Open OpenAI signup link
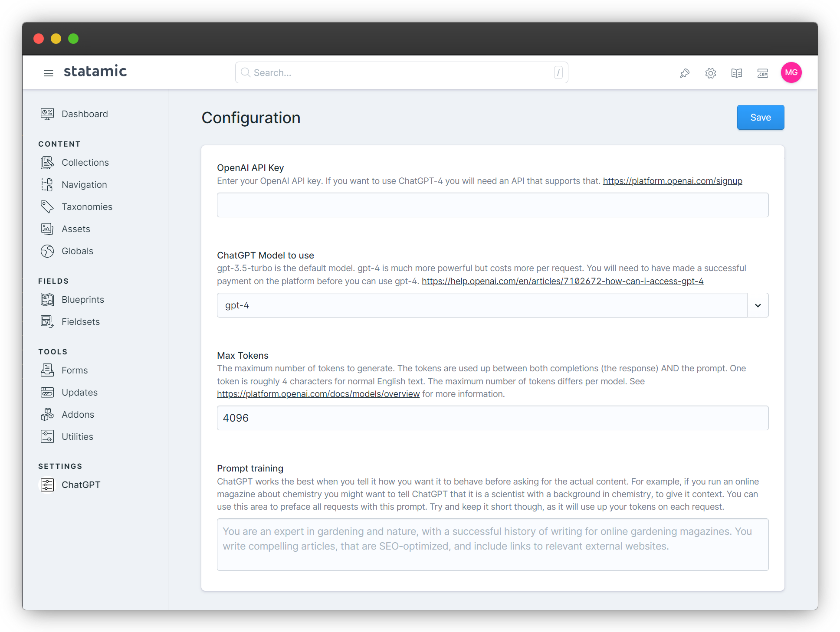840x632 pixels. point(673,180)
